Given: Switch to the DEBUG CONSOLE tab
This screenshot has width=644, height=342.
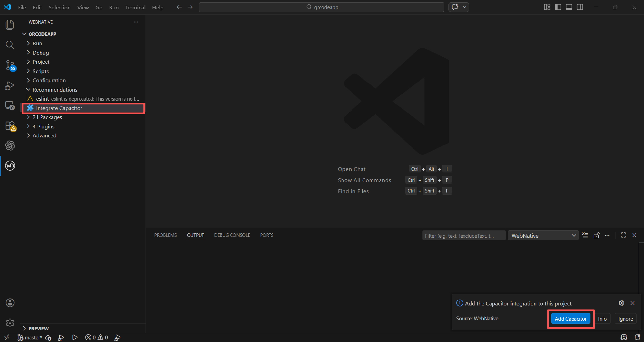Looking at the screenshot, I should [232, 235].
